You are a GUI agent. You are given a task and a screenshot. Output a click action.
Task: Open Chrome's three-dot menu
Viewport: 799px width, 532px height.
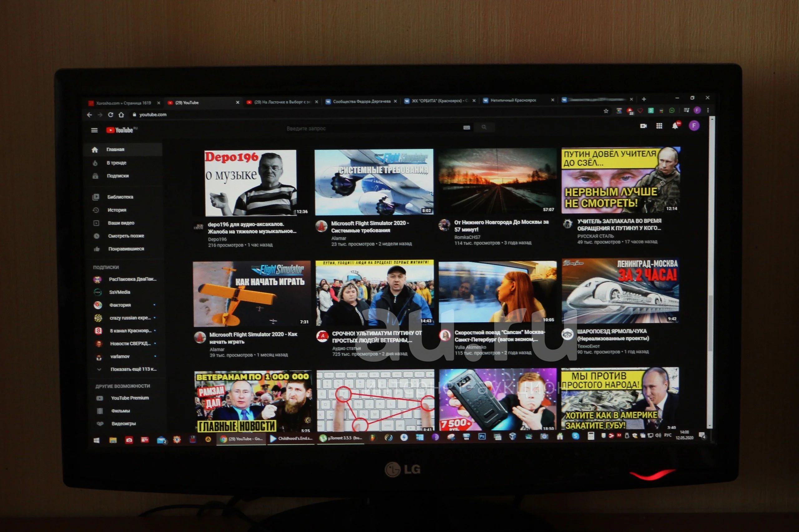(708, 110)
